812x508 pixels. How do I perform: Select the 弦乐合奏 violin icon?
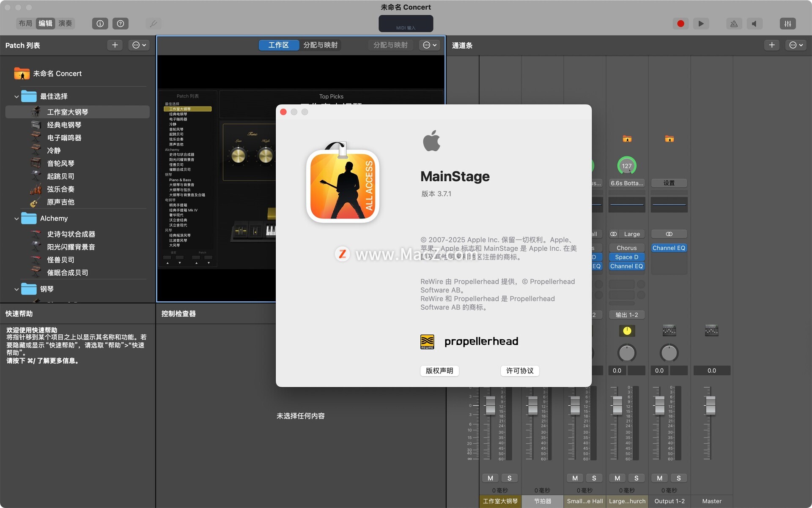(x=36, y=189)
